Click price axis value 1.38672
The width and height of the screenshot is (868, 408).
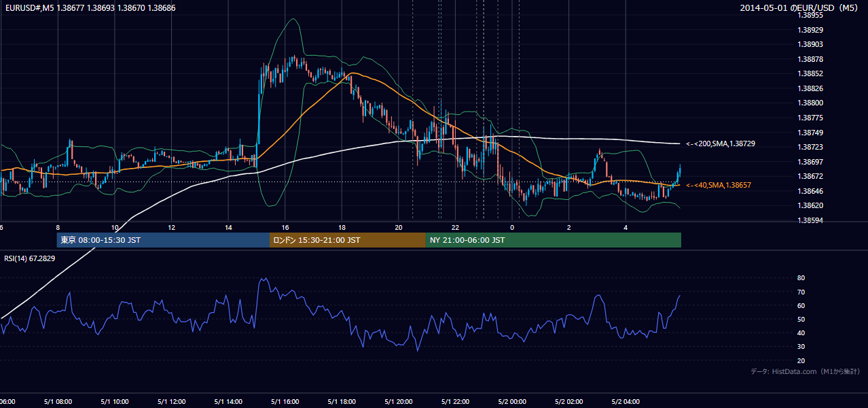(x=810, y=176)
